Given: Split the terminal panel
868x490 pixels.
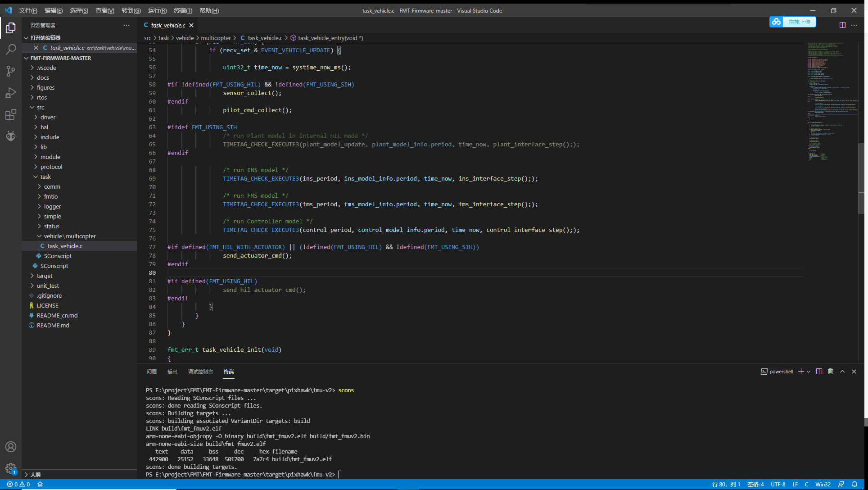Looking at the screenshot, I should (819, 372).
